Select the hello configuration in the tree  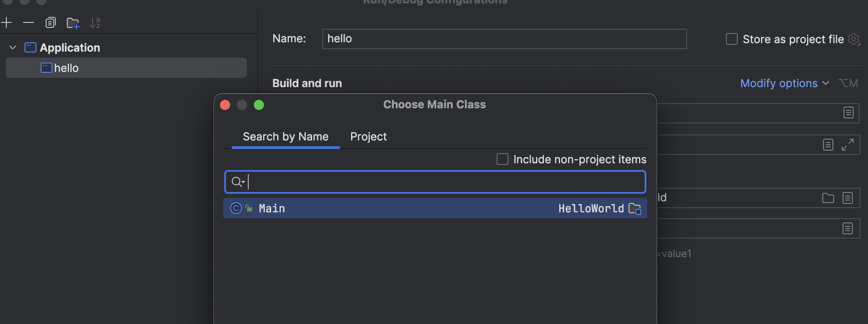66,68
